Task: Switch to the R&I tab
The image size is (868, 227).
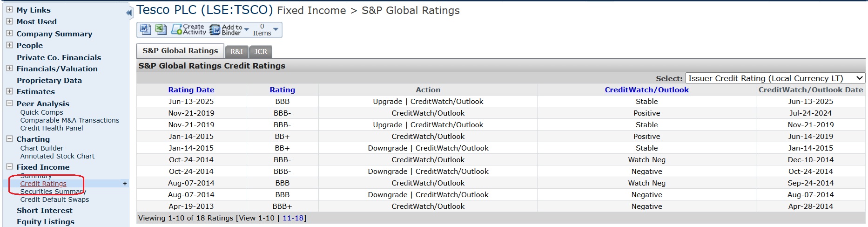Action: [x=236, y=51]
